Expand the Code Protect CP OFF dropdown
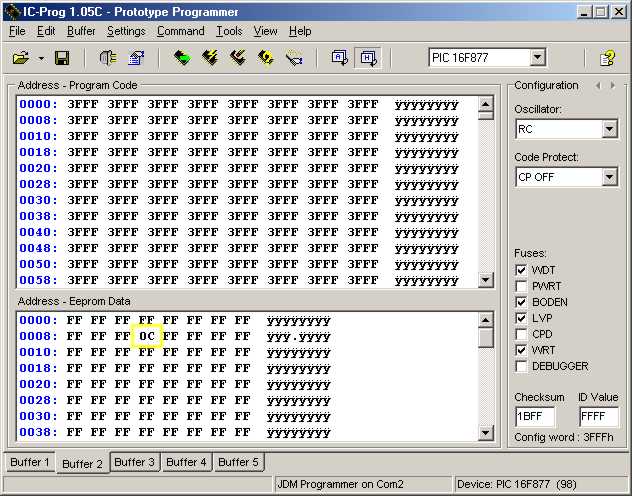Image resolution: width=632 pixels, height=496 pixels. [609, 177]
